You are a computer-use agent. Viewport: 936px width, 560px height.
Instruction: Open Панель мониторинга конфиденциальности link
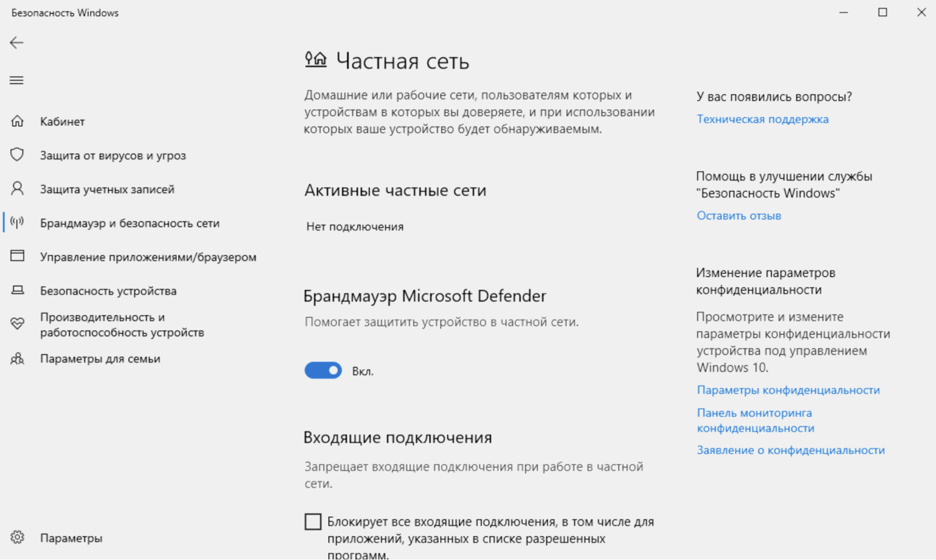click(755, 420)
